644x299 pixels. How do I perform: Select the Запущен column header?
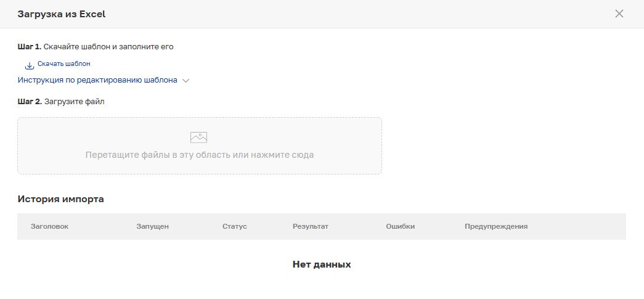pyautogui.click(x=152, y=226)
